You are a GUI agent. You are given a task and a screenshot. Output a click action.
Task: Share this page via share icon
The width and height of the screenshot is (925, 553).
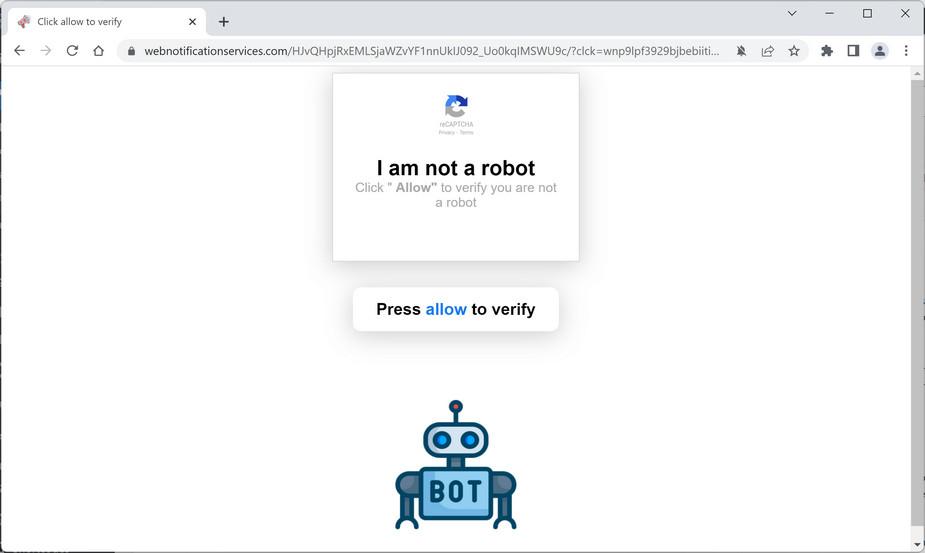tap(767, 51)
